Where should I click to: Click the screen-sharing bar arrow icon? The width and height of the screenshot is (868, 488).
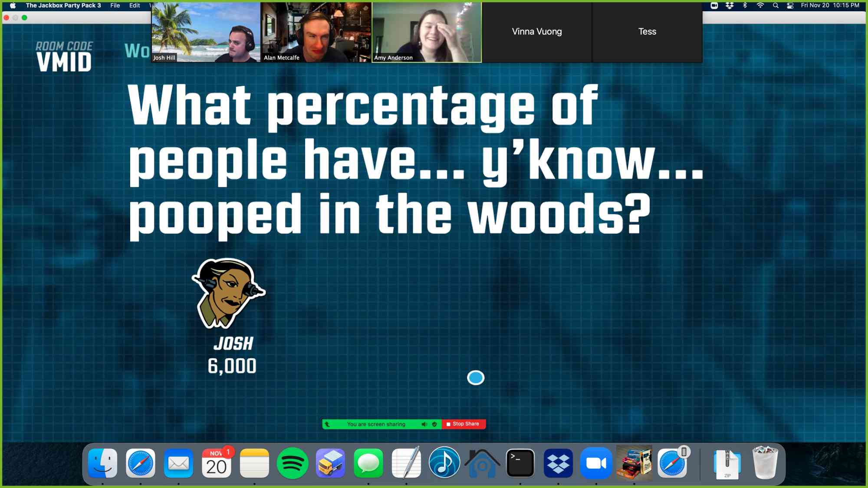point(328,424)
